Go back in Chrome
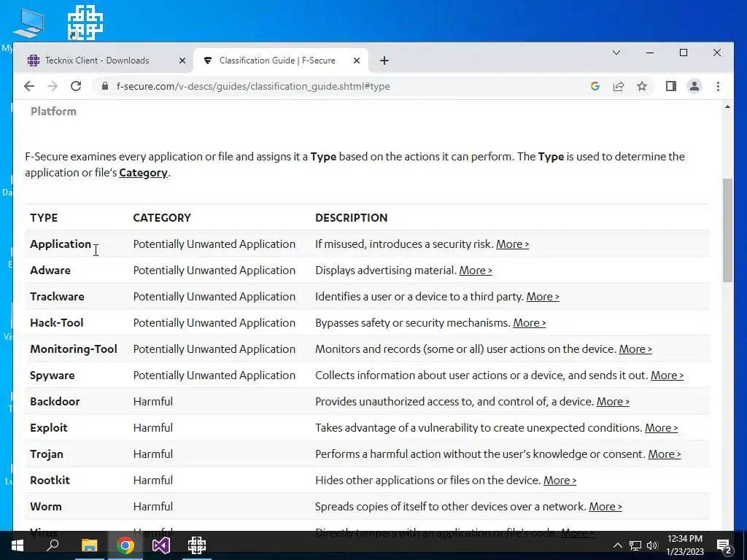 click(x=29, y=86)
